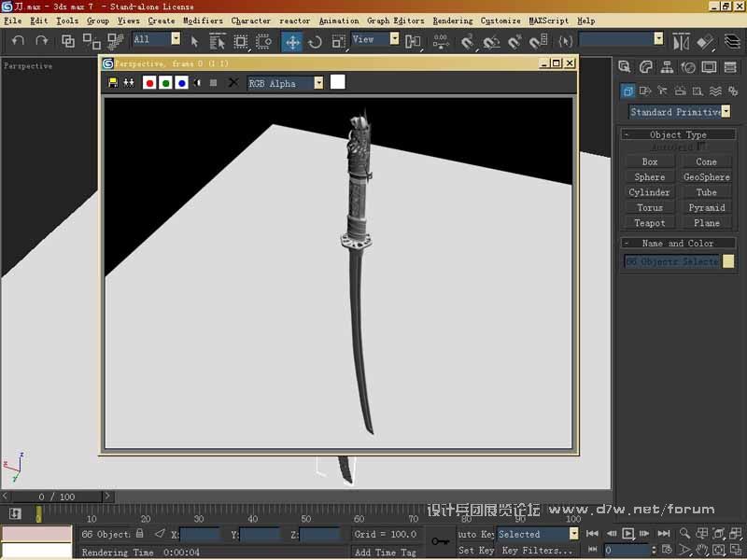Click the Undo arrow in main toolbar
Image resolution: width=747 pixels, height=560 pixels.
click(18, 41)
